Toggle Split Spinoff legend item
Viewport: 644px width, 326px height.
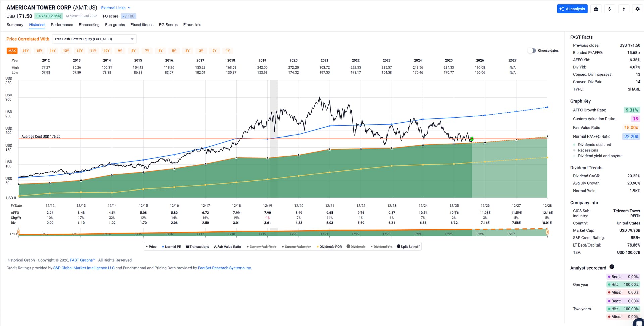click(408, 247)
